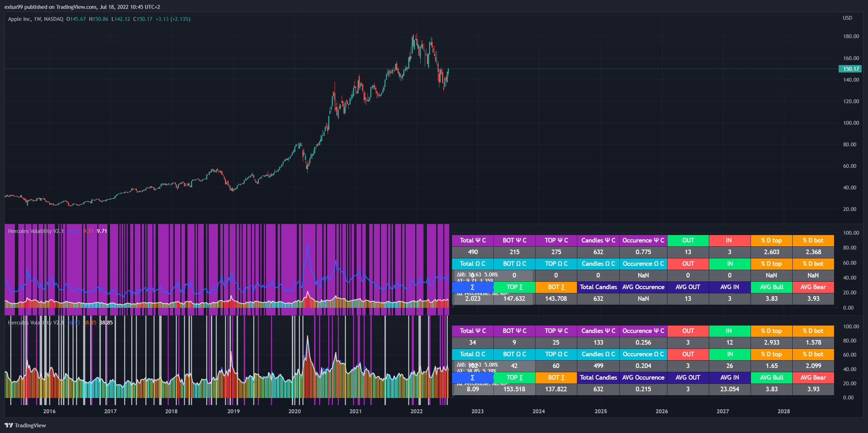
Task: Click the 2016 year marker on time axis
Action: click(x=49, y=411)
